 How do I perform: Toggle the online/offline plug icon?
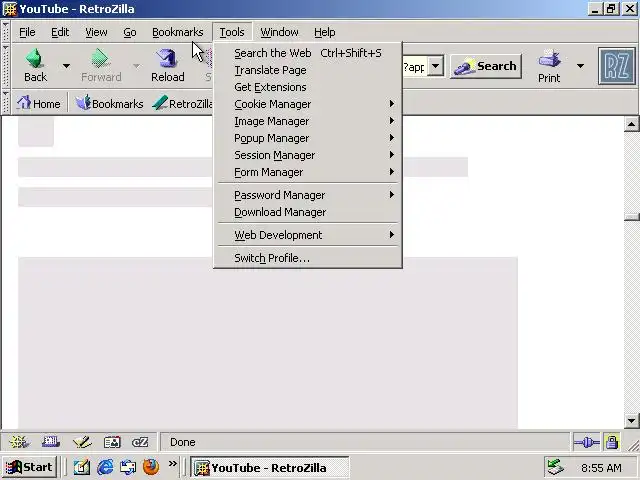pos(586,442)
